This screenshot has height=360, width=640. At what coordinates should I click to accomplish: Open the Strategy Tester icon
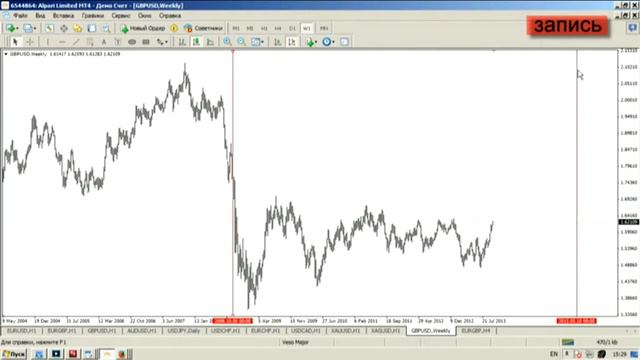[106, 28]
